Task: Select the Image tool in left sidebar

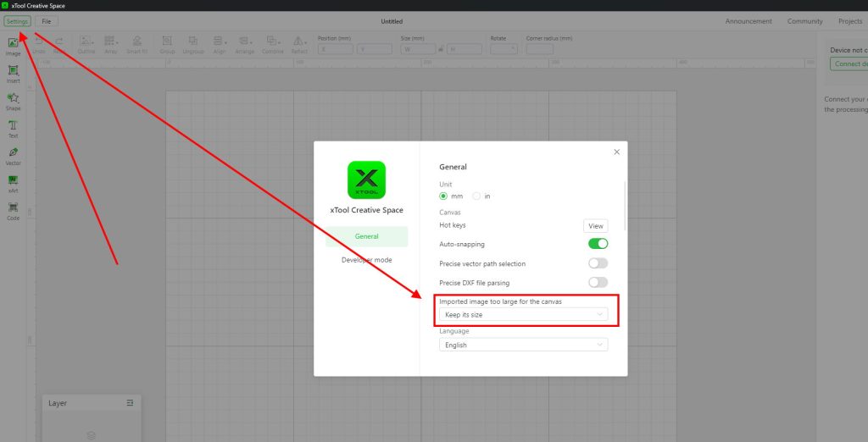Action: pos(13,46)
